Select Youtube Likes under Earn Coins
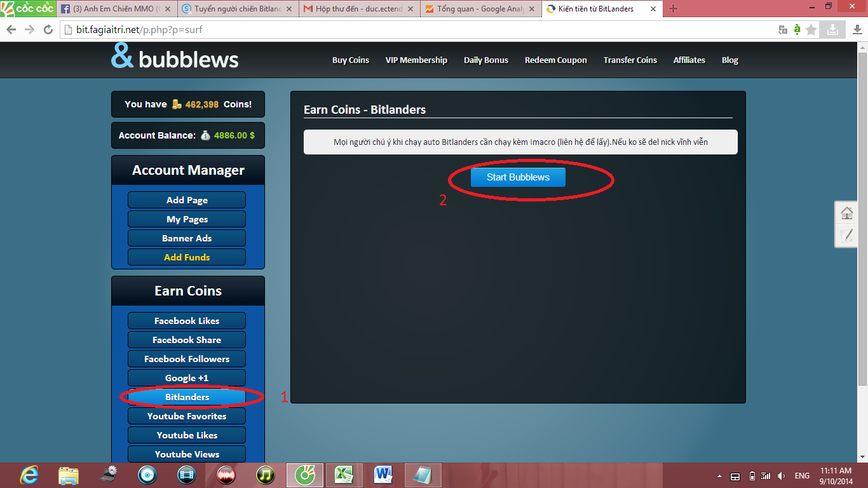This screenshot has width=868, height=488. tap(187, 435)
